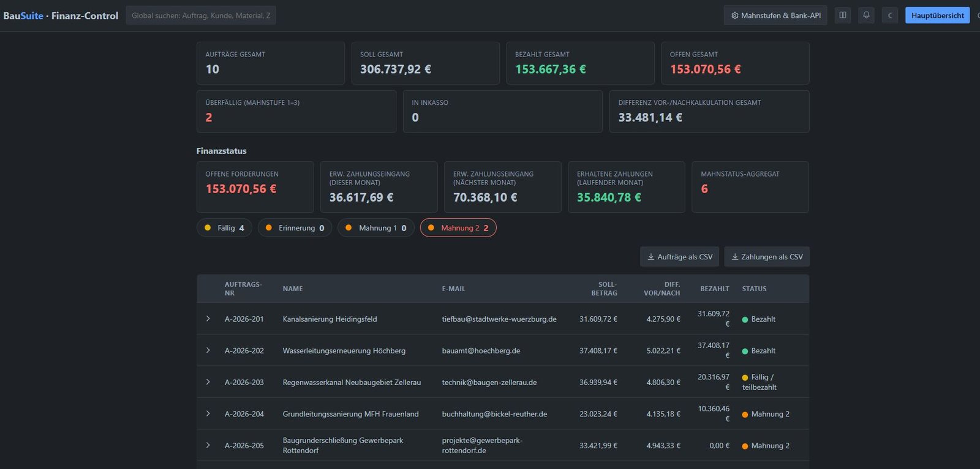Sort by the Name column header

[293, 289]
